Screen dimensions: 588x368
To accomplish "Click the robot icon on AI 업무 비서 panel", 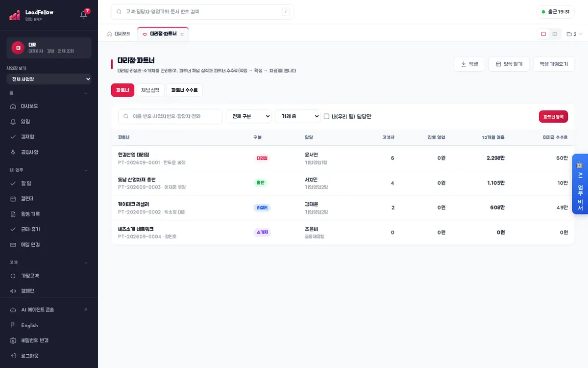I will pyautogui.click(x=580, y=166).
